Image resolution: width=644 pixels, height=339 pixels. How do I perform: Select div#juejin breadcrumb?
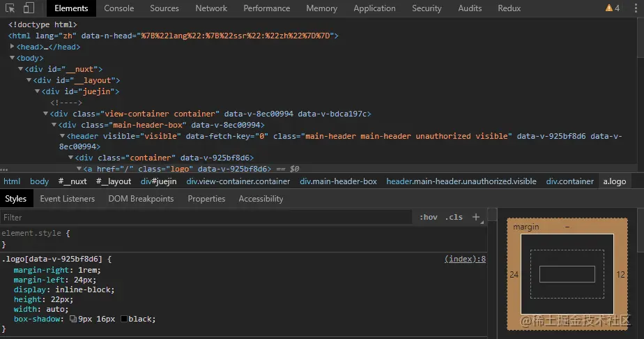pos(158,181)
